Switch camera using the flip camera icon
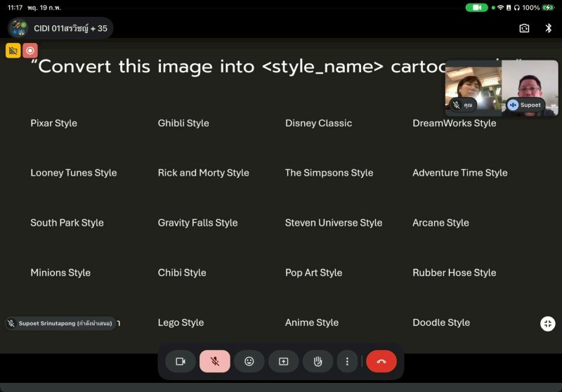This screenshot has width=562, height=392. (524, 28)
